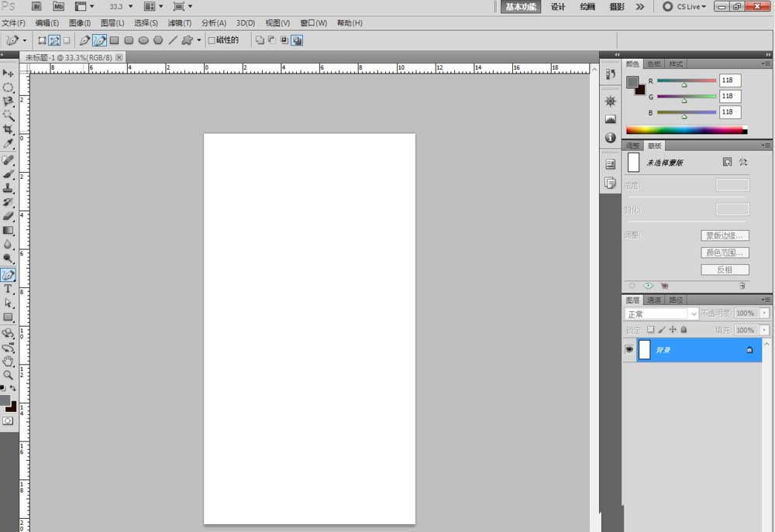Hide the 背景 layer with eye icon
Screen dimensions: 775x532
click(629, 349)
